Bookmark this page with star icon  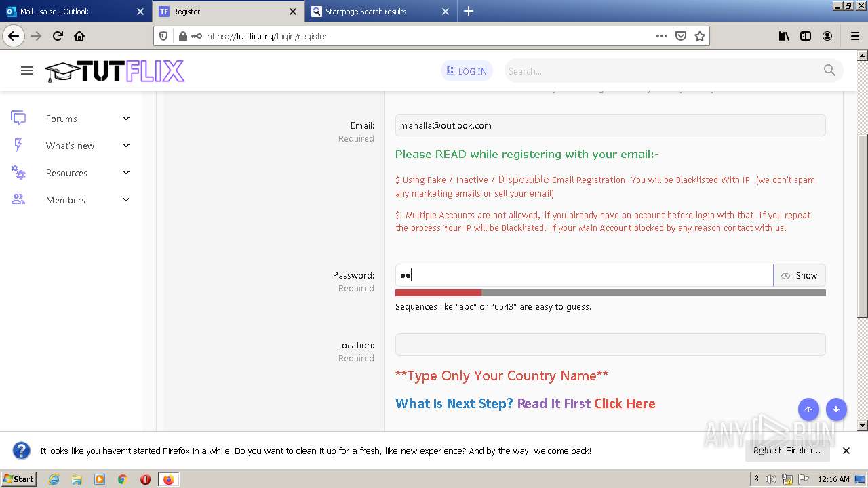point(700,36)
